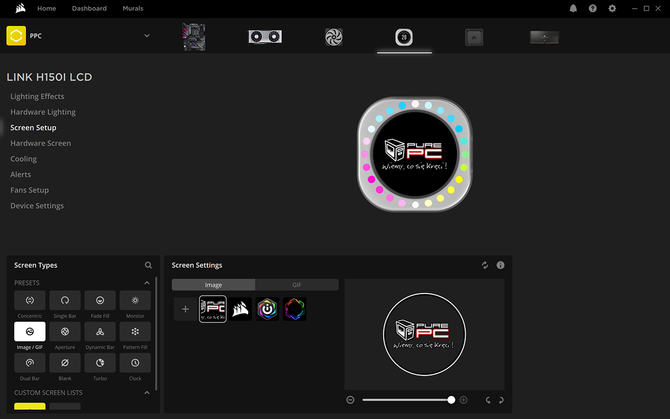Click the cooler LCD device preview
Screen dimensions: 670x419
click(x=415, y=154)
